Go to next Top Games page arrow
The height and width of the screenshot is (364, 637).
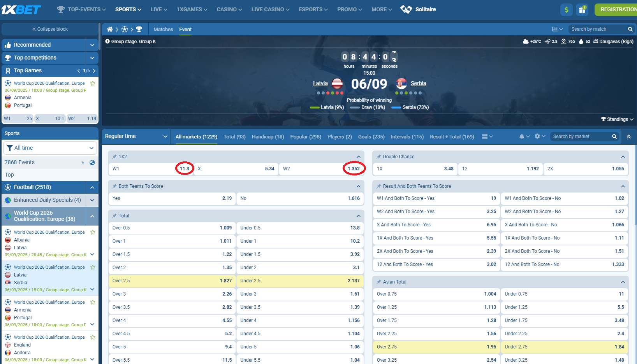pos(94,71)
